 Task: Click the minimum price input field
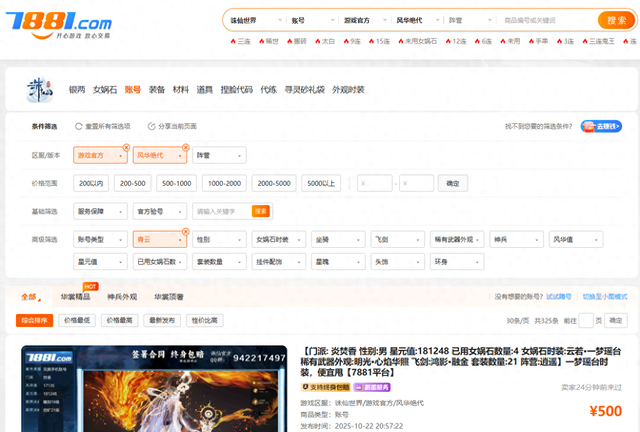pyautogui.click(x=375, y=184)
